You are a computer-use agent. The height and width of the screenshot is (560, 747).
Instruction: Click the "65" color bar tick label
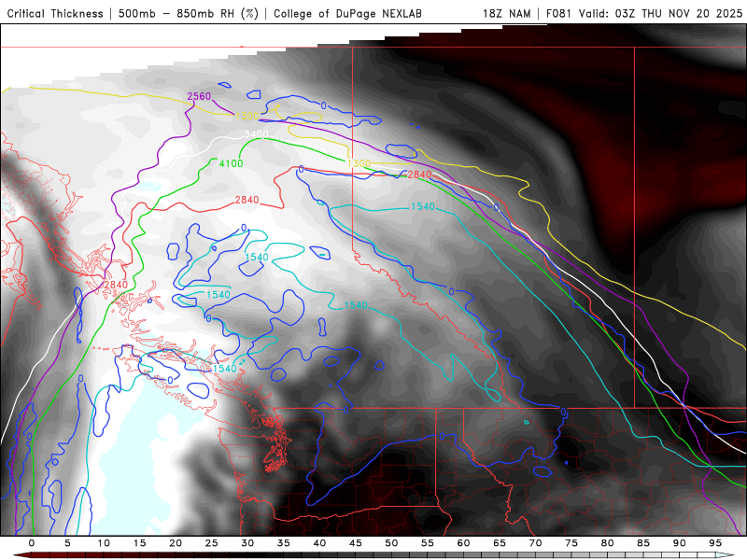click(500, 543)
